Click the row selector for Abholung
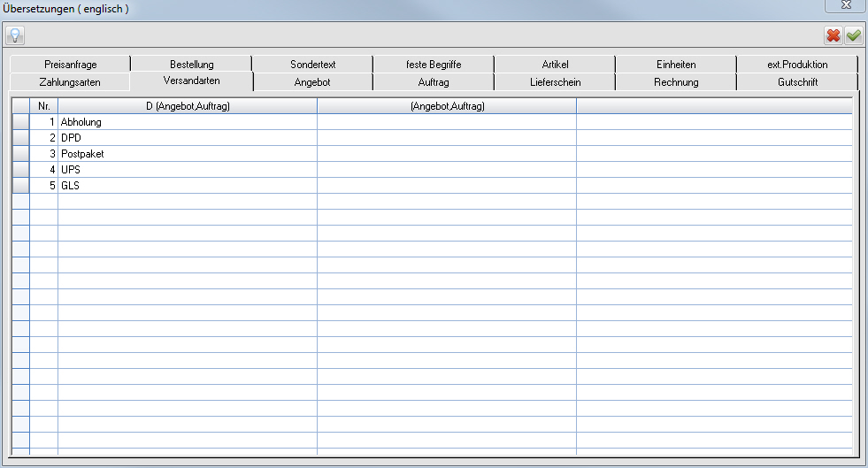The image size is (868, 468). click(21, 122)
